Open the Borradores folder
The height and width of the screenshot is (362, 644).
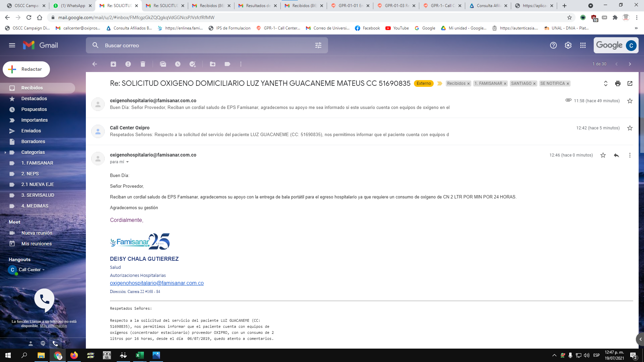[x=38, y=141]
